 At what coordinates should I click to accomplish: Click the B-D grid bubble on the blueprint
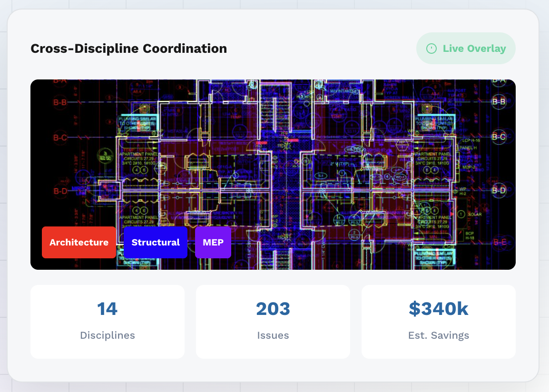coord(60,191)
